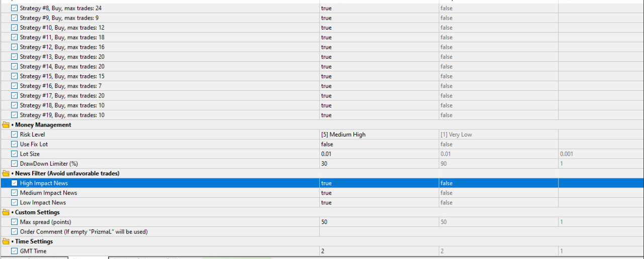
Task: Toggle the Strategy #9 checkbox
Action: click(14, 18)
